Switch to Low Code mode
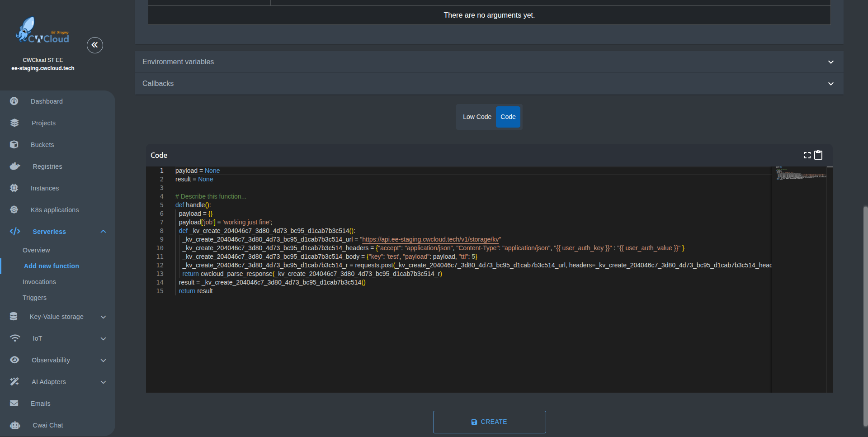 (476, 117)
